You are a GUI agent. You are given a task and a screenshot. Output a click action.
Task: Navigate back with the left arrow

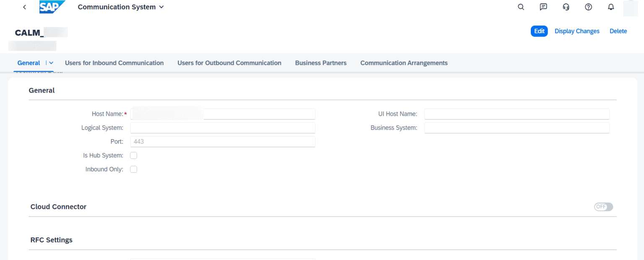pyautogui.click(x=24, y=7)
